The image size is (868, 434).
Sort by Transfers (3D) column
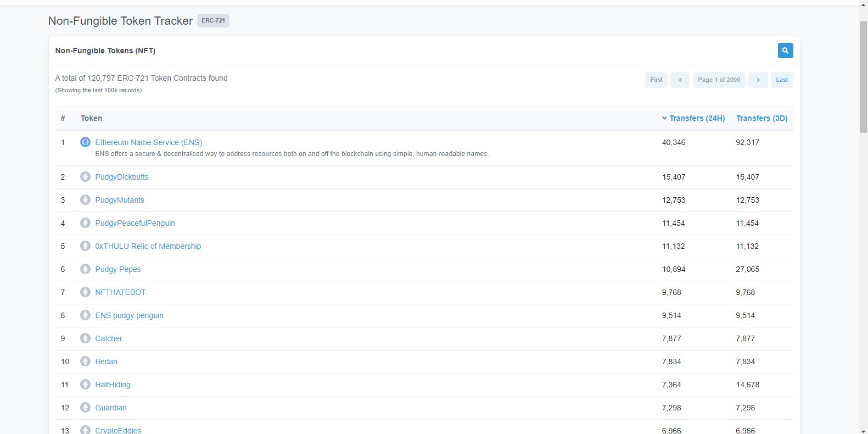pyautogui.click(x=762, y=118)
